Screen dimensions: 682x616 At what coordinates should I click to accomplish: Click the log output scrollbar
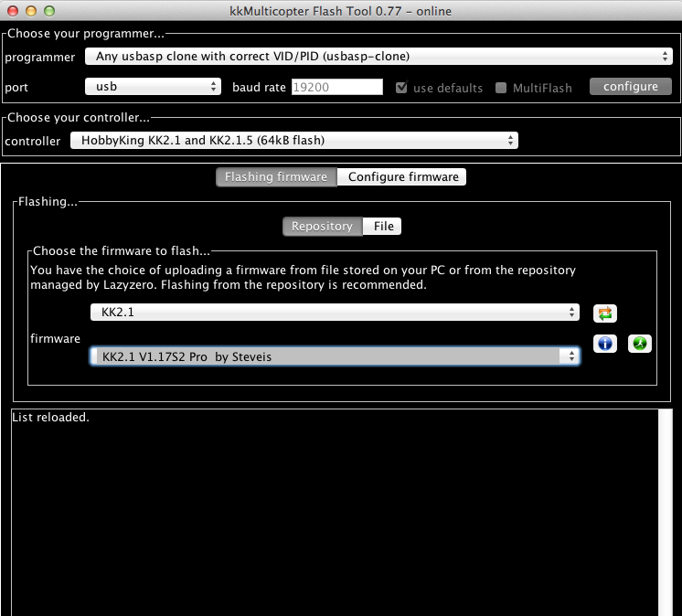(x=665, y=512)
